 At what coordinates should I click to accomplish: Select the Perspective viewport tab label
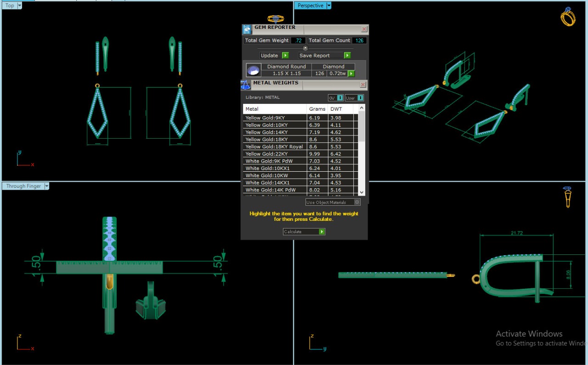point(310,6)
